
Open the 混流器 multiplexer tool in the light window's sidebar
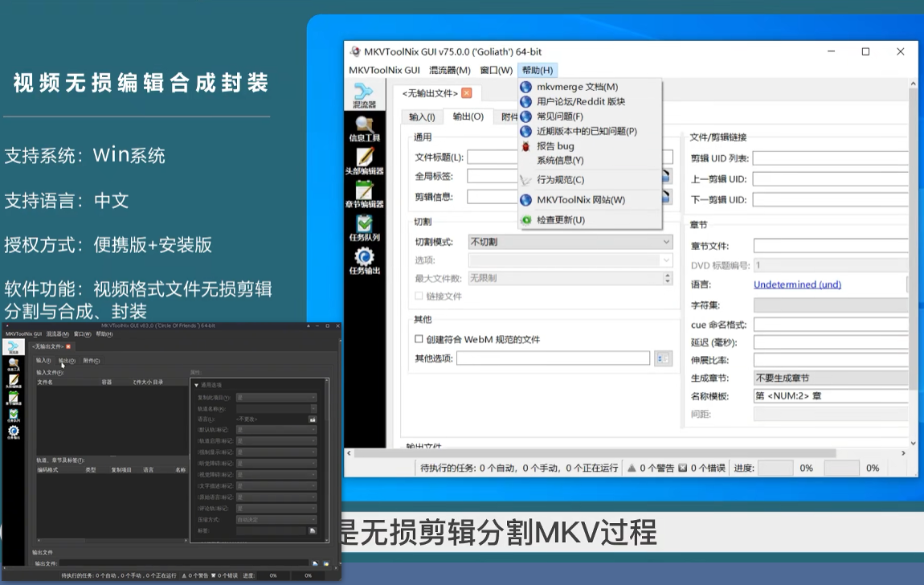pyautogui.click(x=364, y=96)
